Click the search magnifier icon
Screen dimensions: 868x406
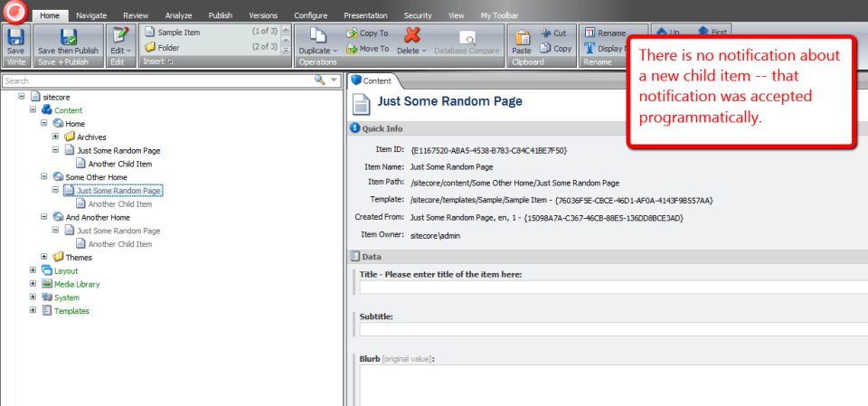point(319,80)
